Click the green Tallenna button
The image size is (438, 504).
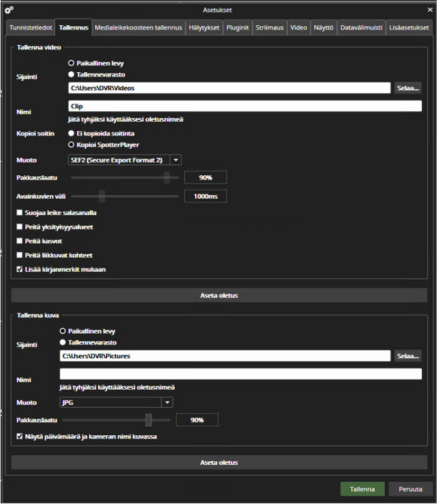(362, 489)
